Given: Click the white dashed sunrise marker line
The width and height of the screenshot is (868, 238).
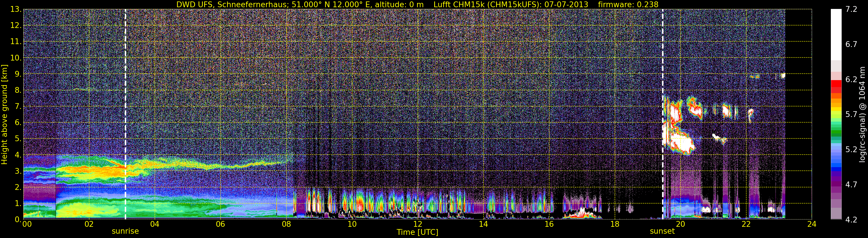Looking at the screenshot, I should tap(125, 114).
